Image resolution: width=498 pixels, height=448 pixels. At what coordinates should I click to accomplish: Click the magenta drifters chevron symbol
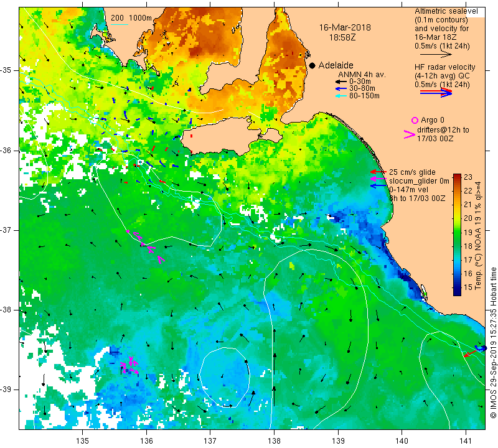click(x=410, y=134)
